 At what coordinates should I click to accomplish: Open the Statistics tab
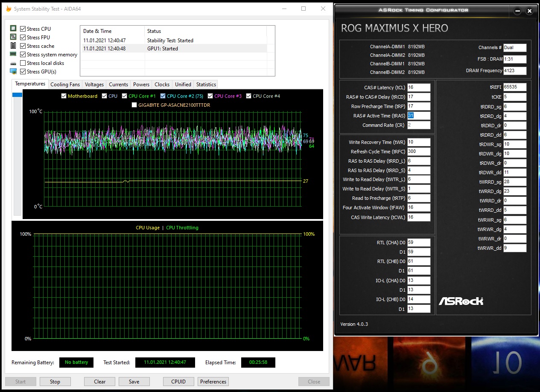[206, 85]
